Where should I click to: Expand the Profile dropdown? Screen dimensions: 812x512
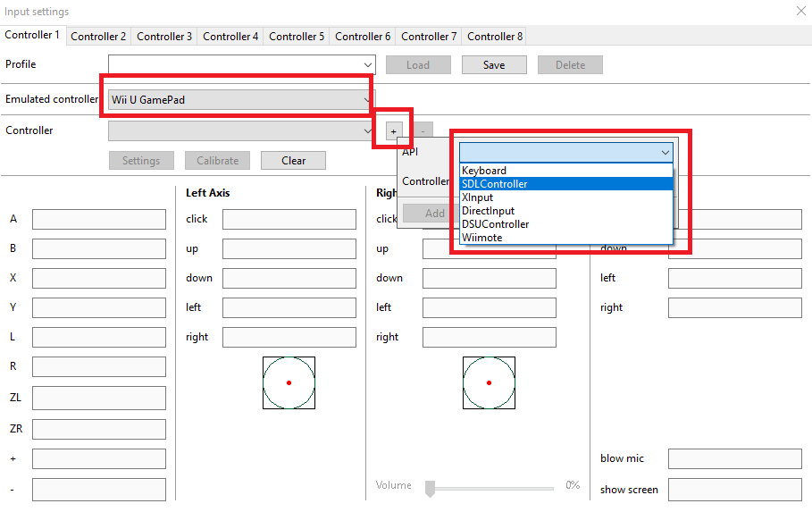(242, 64)
